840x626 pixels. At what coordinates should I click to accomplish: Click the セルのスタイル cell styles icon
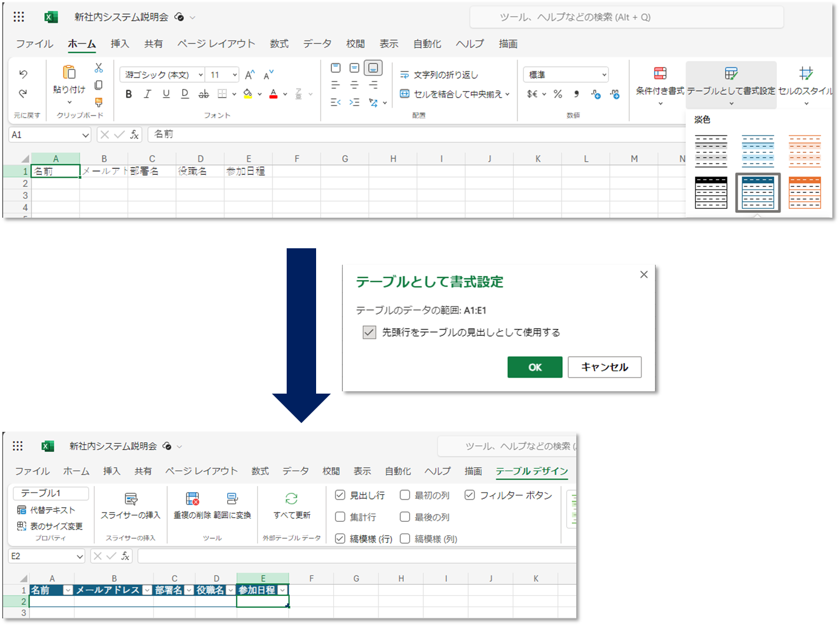point(806,73)
